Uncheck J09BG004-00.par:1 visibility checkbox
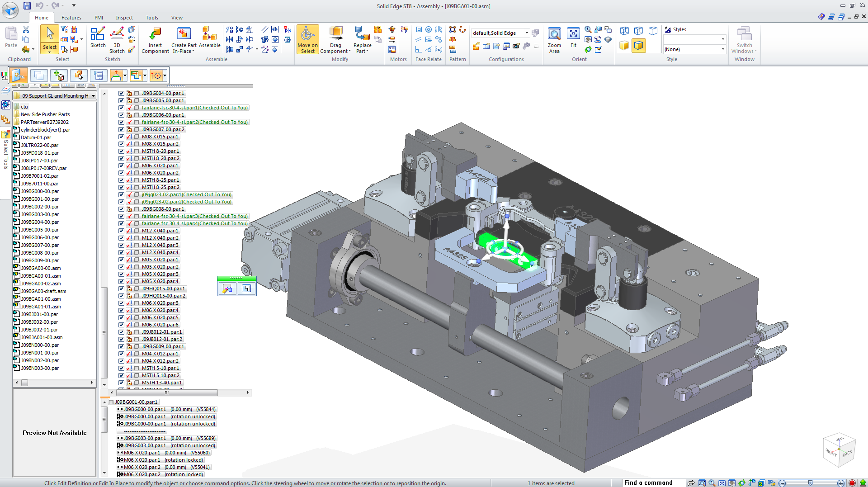 pyautogui.click(x=121, y=93)
